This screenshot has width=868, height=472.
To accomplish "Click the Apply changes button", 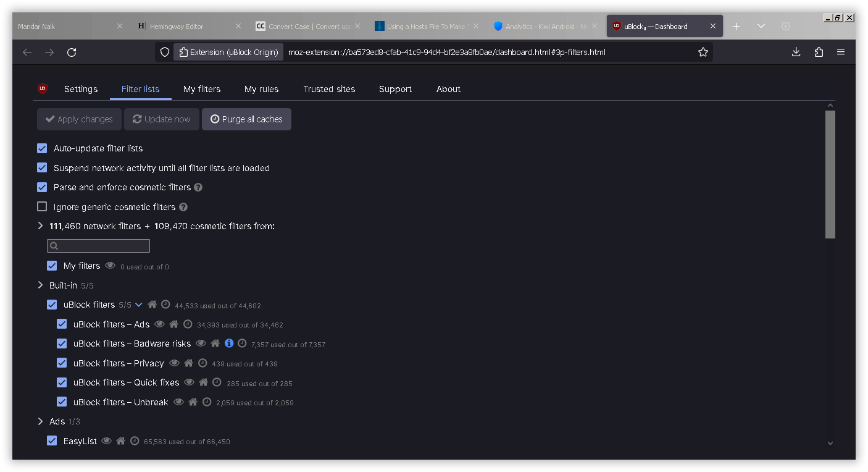I will [79, 119].
